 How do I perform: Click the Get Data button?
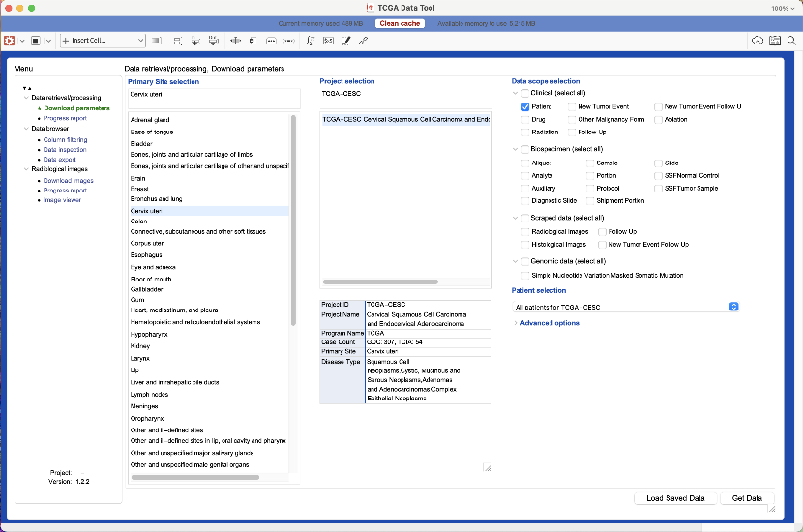pyautogui.click(x=747, y=498)
